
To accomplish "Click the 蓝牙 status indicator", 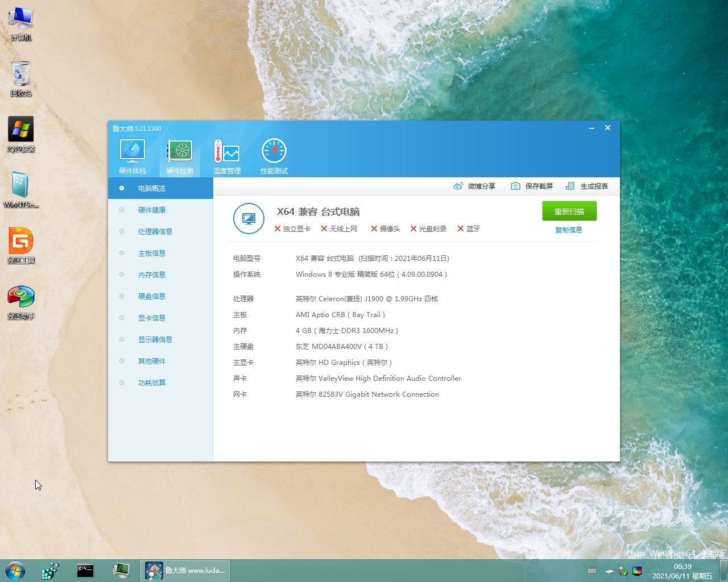I will click(x=469, y=228).
